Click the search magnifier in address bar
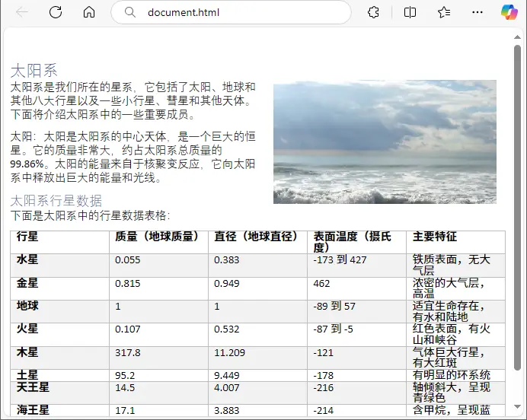 (130, 12)
